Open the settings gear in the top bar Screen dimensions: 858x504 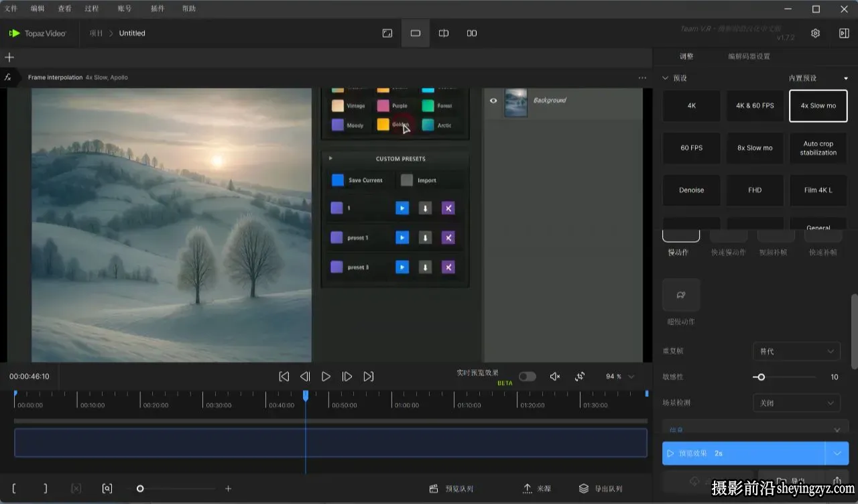coord(815,34)
